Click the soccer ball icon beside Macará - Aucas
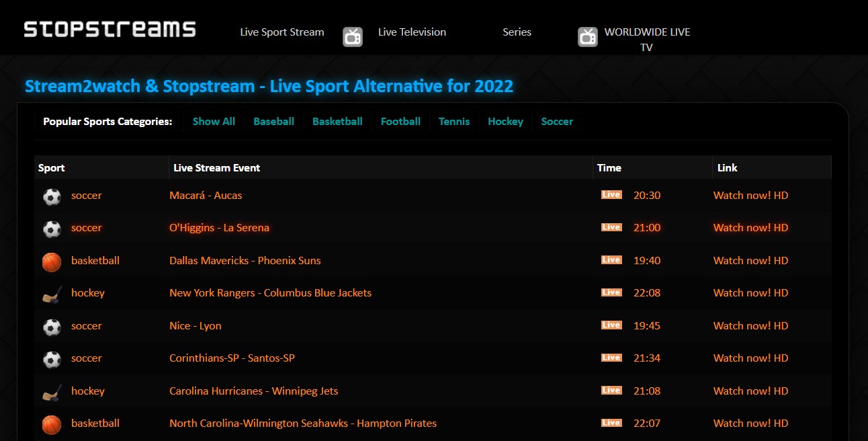The image size is (868, 441). click(x=52, y=196)
